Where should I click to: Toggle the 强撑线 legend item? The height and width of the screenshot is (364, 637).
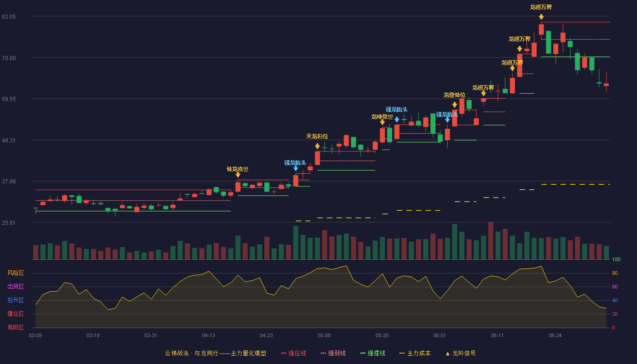(x=373, y=353)
